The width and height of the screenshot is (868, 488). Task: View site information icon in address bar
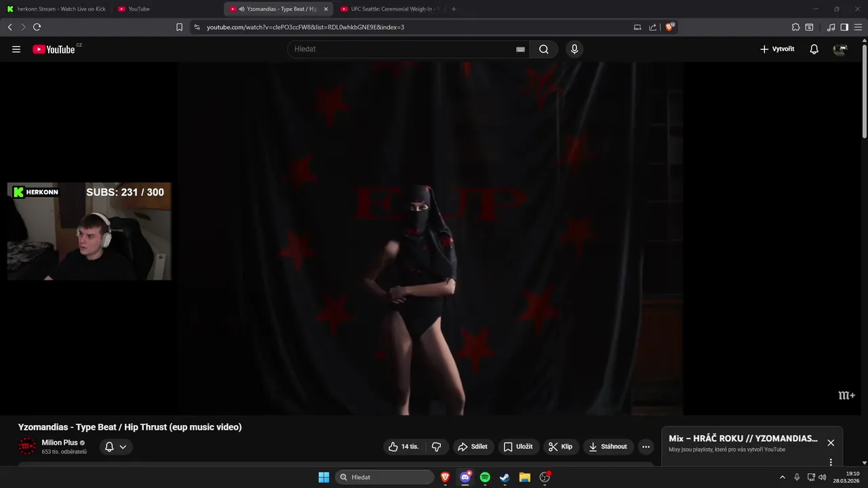pos(197,27)
